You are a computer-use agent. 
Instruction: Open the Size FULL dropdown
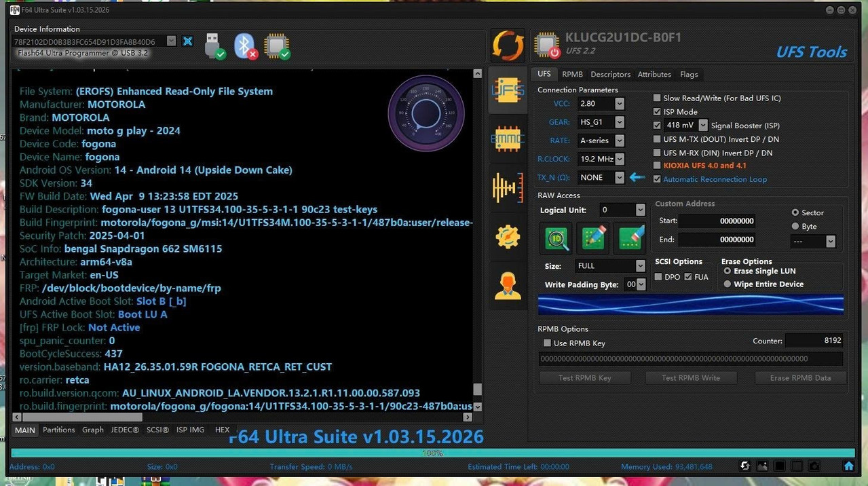(x=640, y=266)
